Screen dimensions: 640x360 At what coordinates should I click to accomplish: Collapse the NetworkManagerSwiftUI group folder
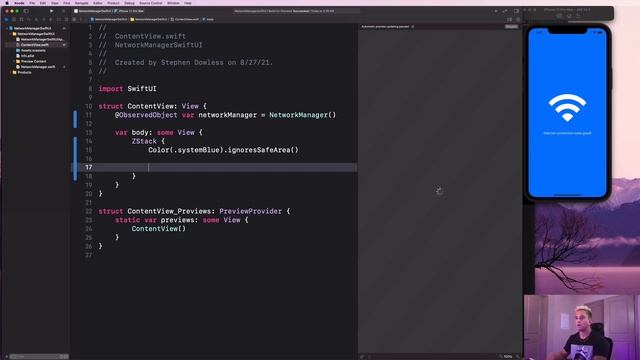(x=11, y=34)
